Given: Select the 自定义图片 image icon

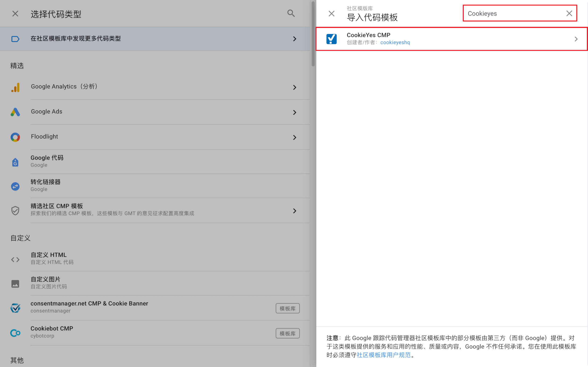Looking at the screenshot, I should [x=15, y=283].
